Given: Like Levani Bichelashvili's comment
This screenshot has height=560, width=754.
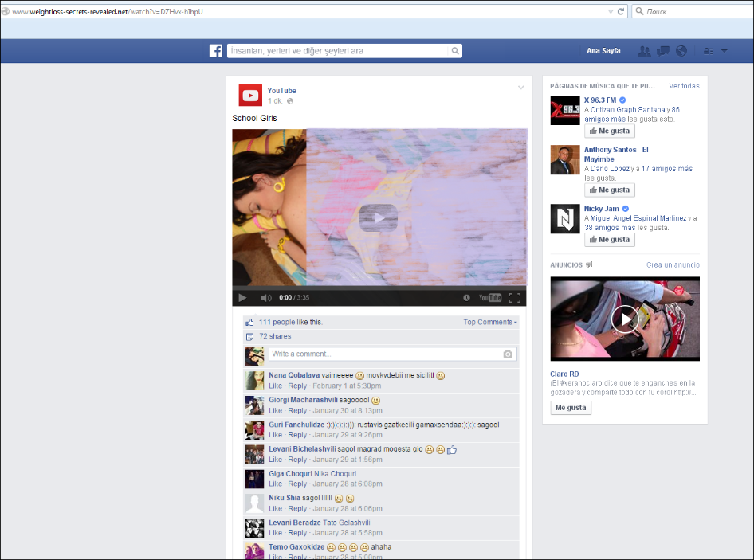Looking at the screenshot, I should coord(276,460).
